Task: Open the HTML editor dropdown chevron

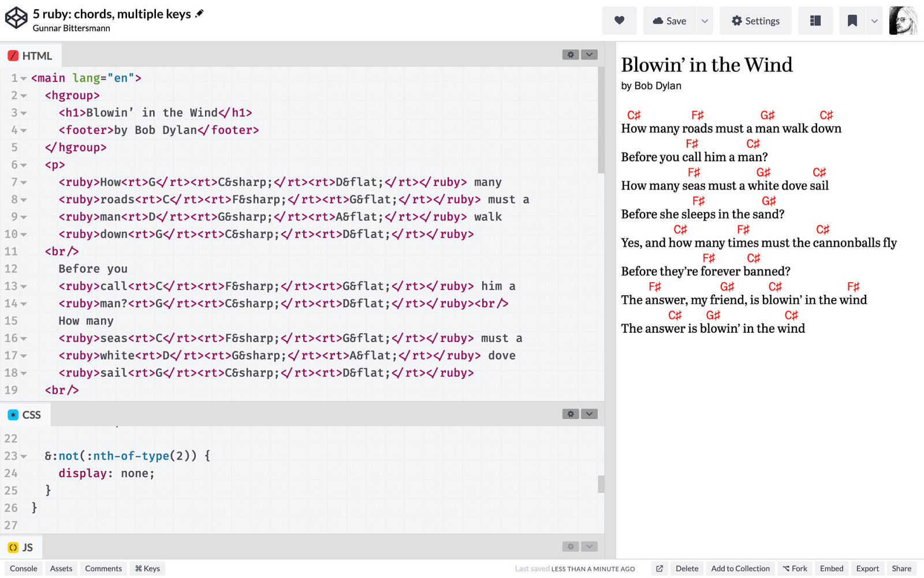Action: (x=589, y=54)
